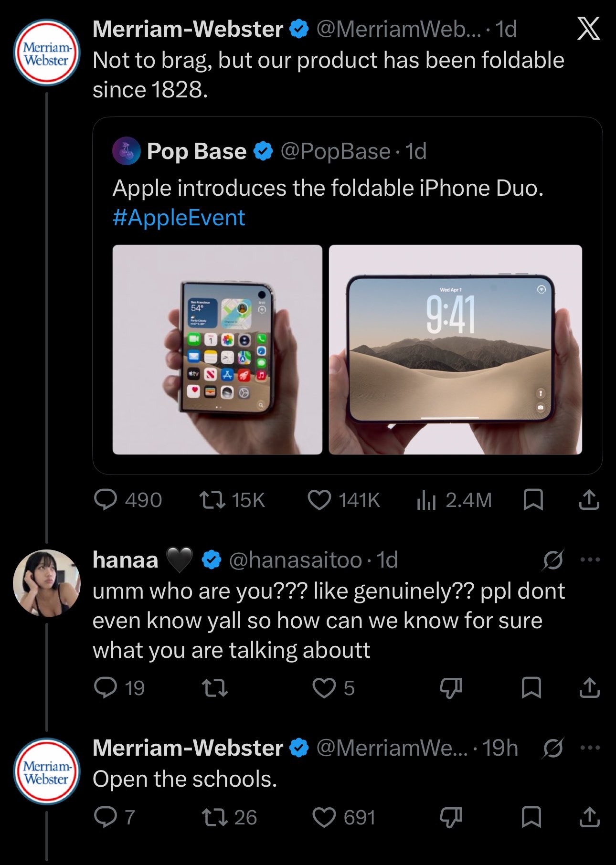The image size is (616, 865).
Task: Open Grok icon on hanaa's reply
Action: click(553, 559)
